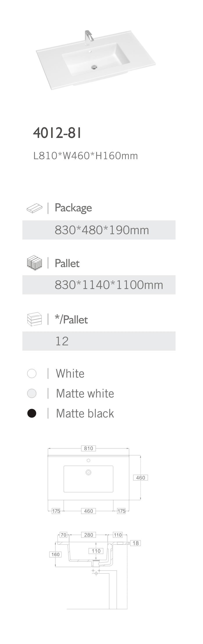Click the 18 thickness dimension label
203x644 pixels.
point(135,543)
